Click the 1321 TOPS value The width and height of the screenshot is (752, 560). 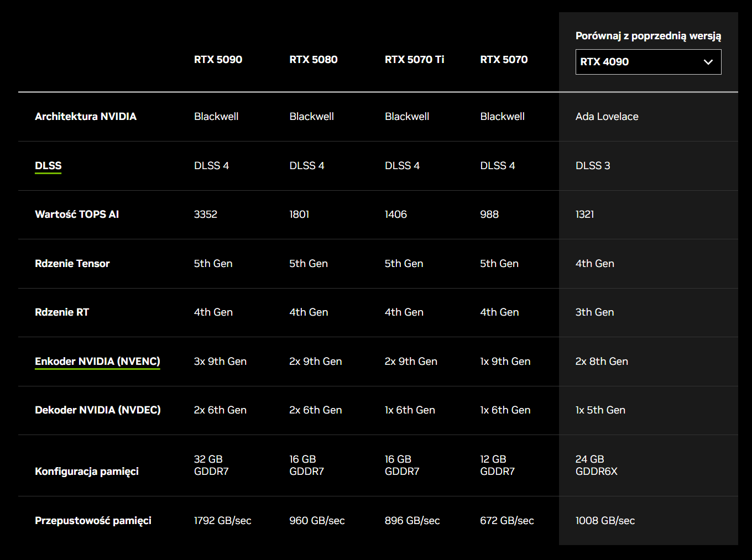(584, 214)
